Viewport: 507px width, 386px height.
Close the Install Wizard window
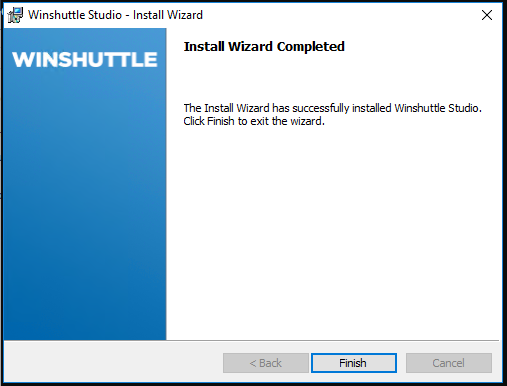coord(487,15)
